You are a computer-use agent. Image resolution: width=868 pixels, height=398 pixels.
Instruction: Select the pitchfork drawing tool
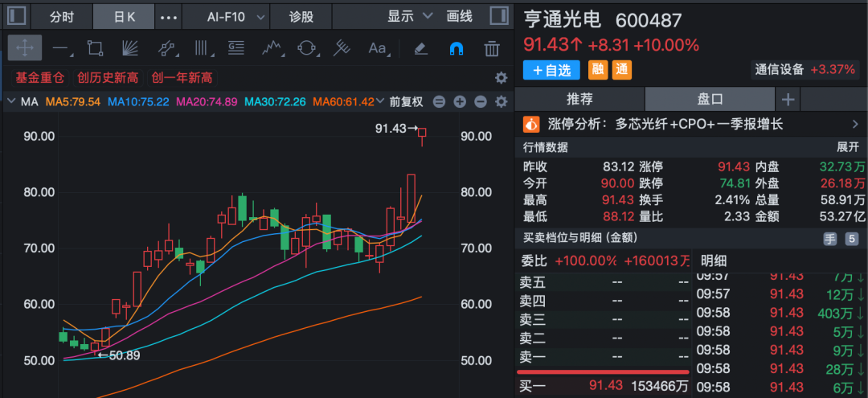point(342,49)
